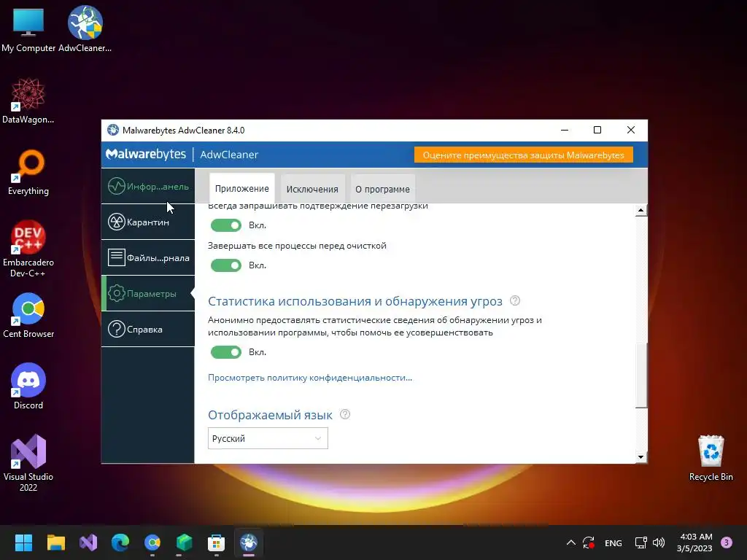Open the notification count badge in the taskbar
Image resolution: width=747 pixels, height=560 pixels.
726,542
